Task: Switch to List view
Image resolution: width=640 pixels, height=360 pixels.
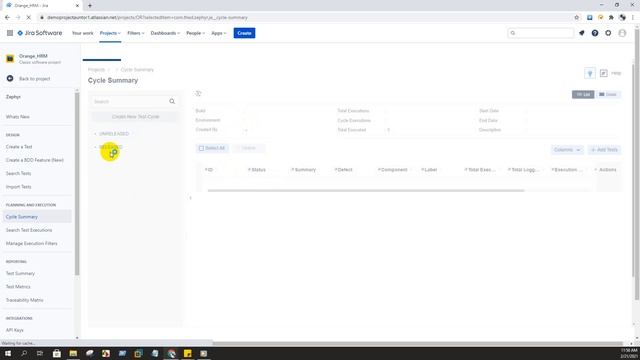Action: pyautogui.click(x=583, y=94)
